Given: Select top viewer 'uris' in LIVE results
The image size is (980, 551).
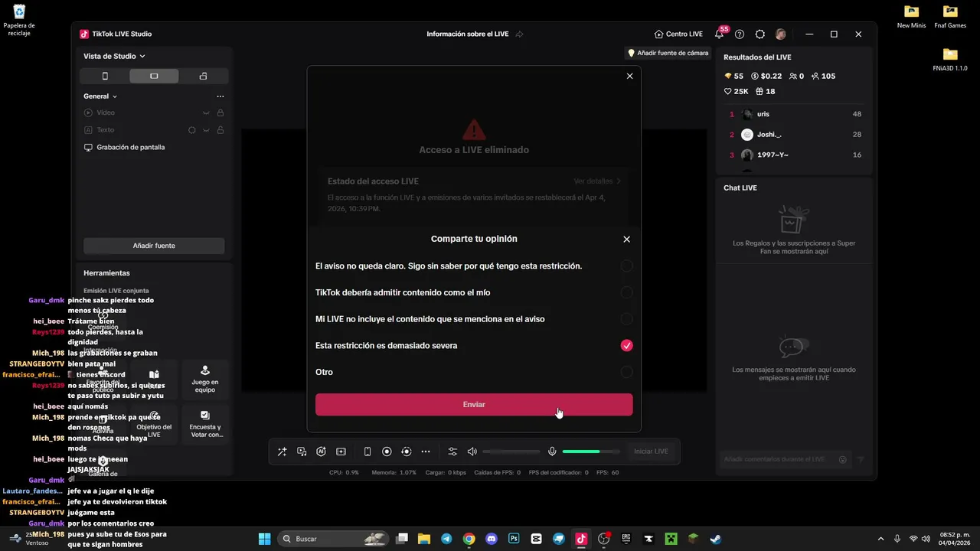Looking at the screenshot, I should click(795, 114).
